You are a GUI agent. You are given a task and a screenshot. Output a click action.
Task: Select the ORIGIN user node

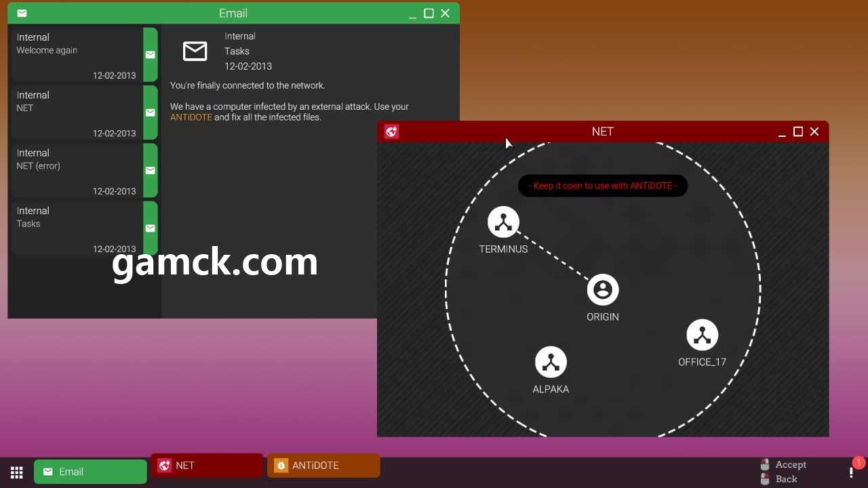pyautogui.click(x=603, y=290)
